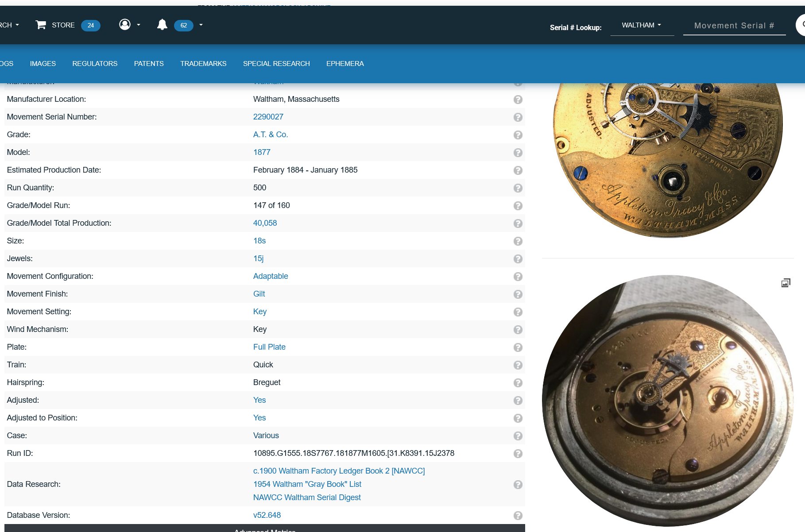805x532 pixels.
Task: Open the image gallery icon beside the lower watch photo
Action: tap(786, 283)
